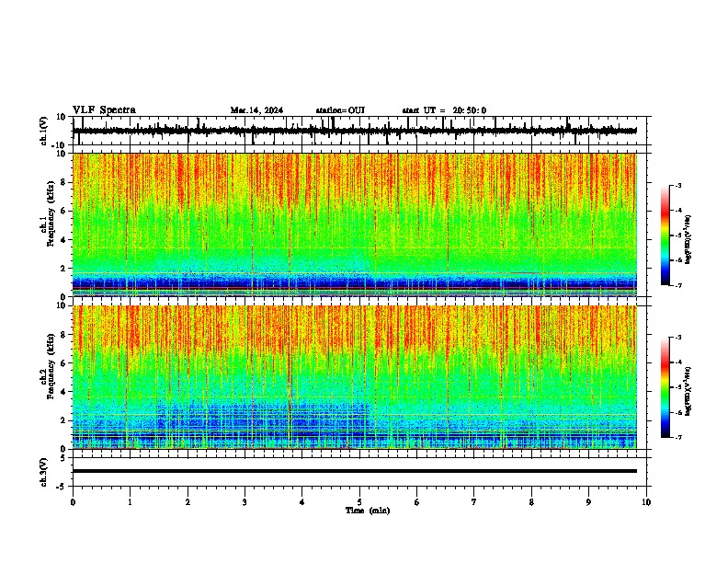Click the ch.2 frequency axis "4" tick label
728x563 pixels.
[63, 392]
